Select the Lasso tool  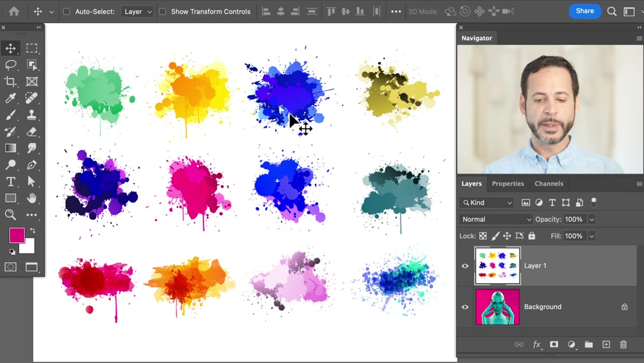(10, 65)
